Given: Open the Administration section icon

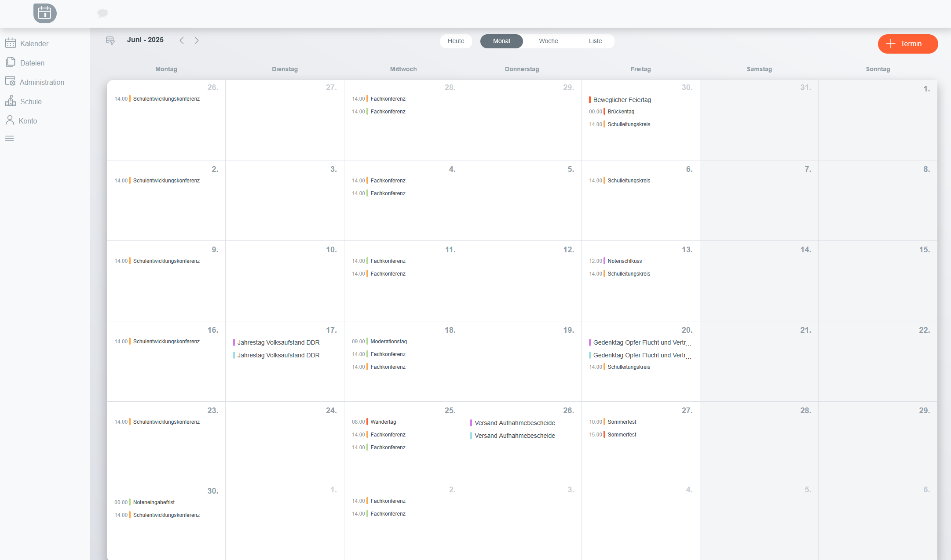Looking at the screenshot, I should (x=11, y=82).
